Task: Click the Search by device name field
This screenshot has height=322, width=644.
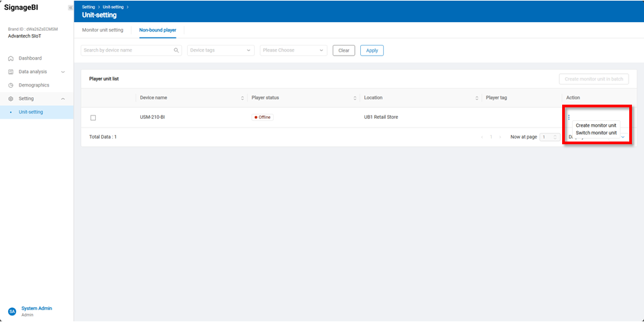Action: [126, 50]
